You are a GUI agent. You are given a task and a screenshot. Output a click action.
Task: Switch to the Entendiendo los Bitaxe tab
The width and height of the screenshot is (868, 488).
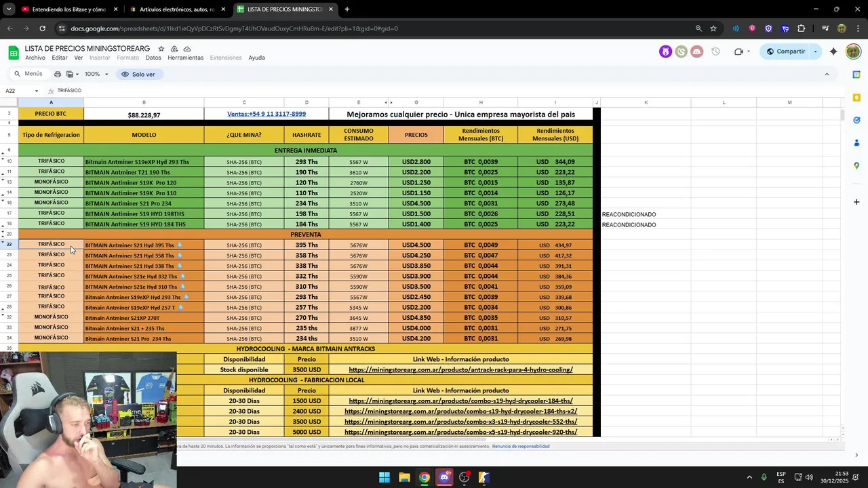69,9
